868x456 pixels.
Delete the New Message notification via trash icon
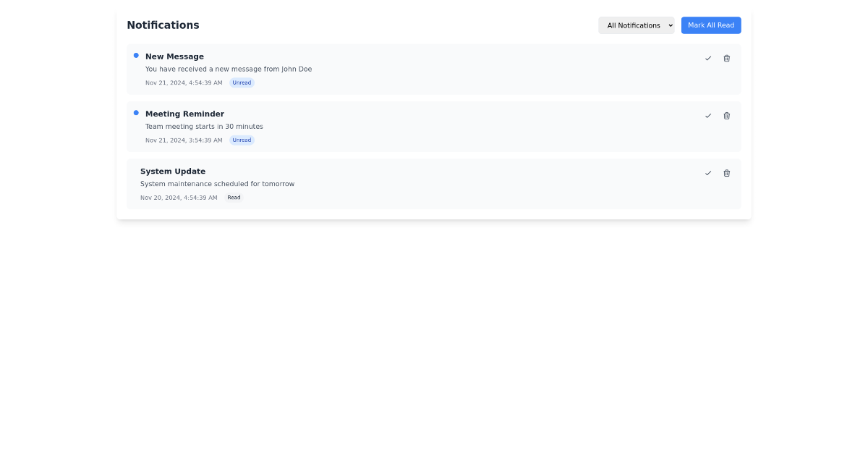click(x=726, y=58)
